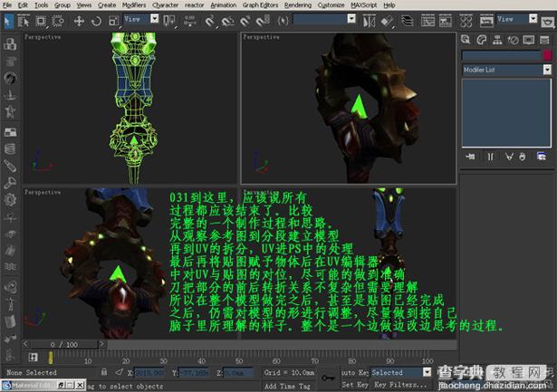Screen dimensions: 557x392
Task: Toggle the Auto Key button
Action: pos(355,372)
